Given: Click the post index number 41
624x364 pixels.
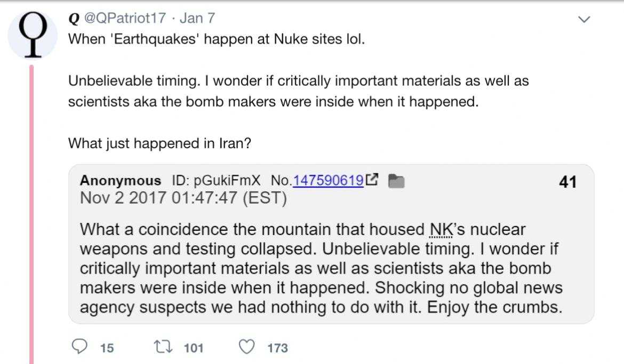Looking at the screenshot, I should pos(567,182).
